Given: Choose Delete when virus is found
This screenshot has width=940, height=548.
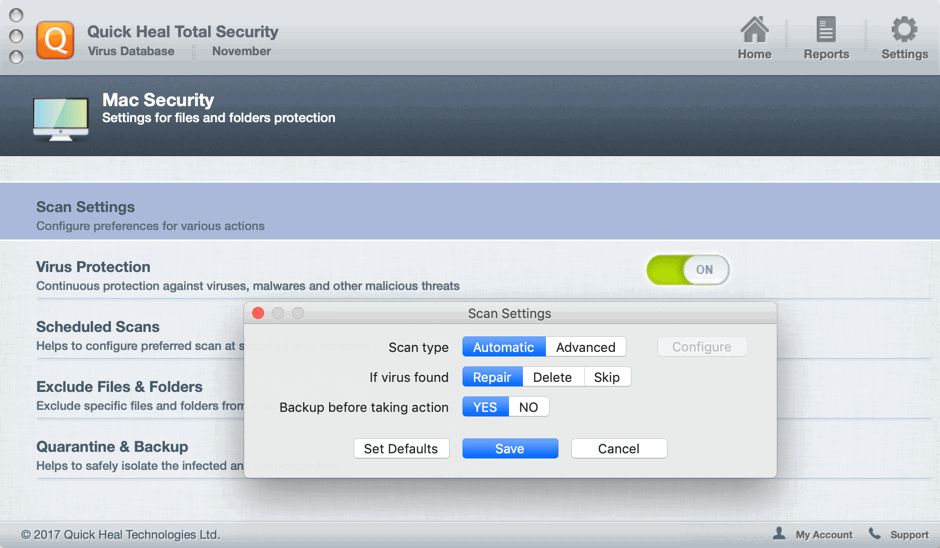Looking at the screenshot, I should [x=552, y=377].
